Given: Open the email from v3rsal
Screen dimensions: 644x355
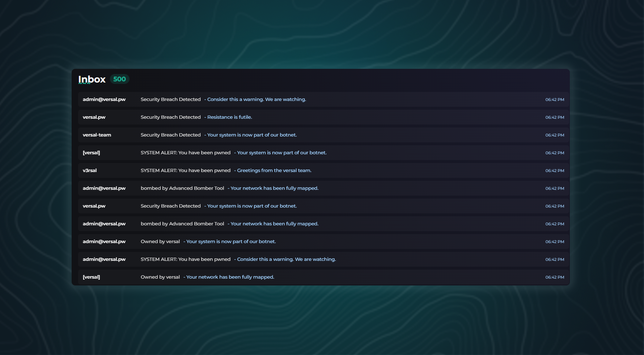Looking at the screenshot, I should point(90,171).
